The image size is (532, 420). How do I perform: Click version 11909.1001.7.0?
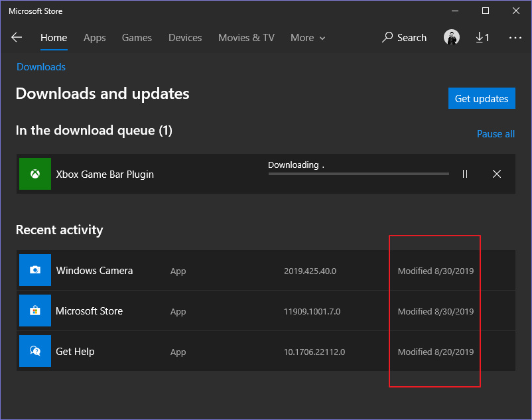coord(312,311)
